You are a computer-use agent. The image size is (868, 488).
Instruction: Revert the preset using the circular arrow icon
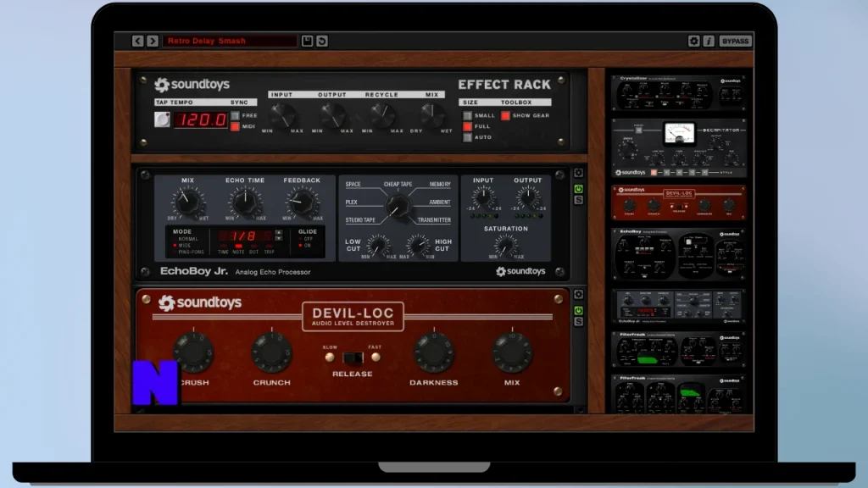point(321,41)
